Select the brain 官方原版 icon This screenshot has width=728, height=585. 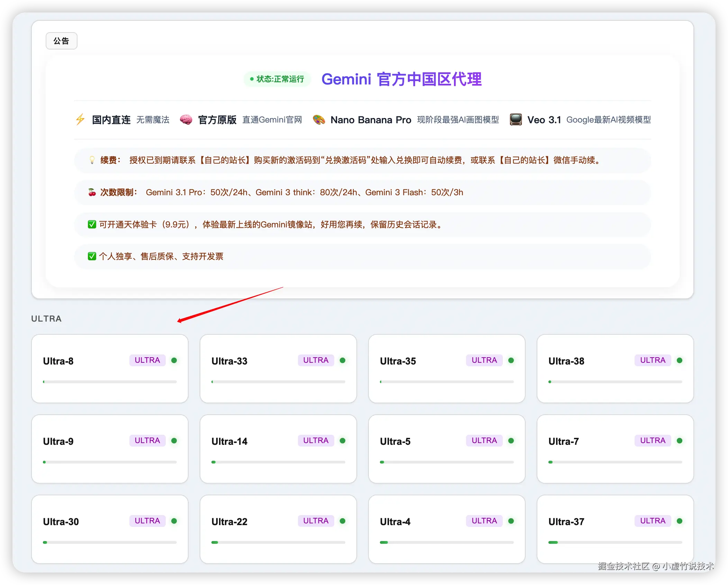coord(186,120)
